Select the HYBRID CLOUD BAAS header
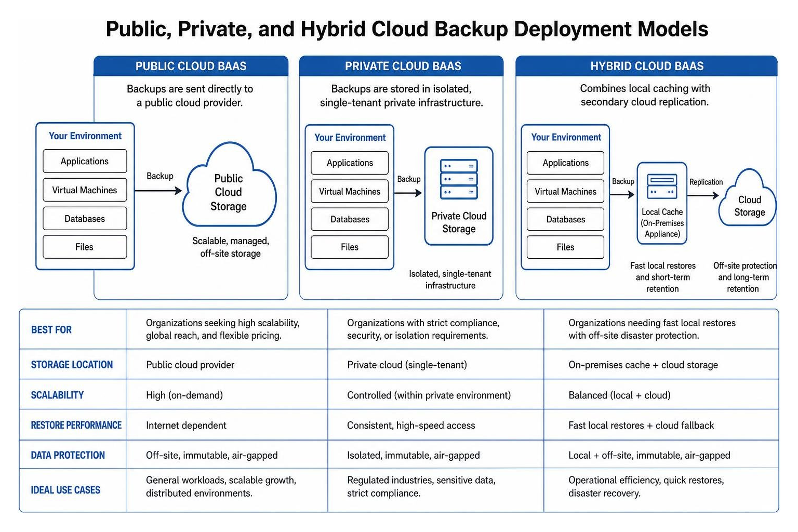 [x=647, y=66]
